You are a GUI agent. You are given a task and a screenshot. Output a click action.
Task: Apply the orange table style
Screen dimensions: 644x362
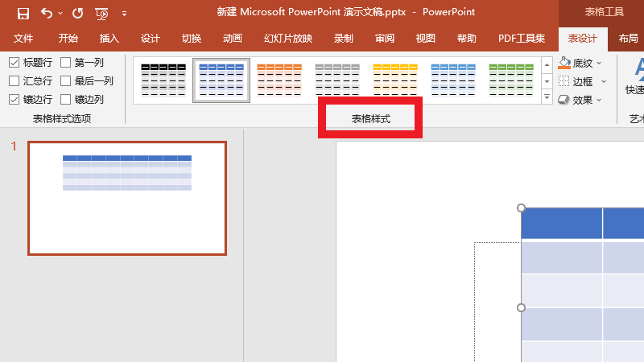click(279, 80)
